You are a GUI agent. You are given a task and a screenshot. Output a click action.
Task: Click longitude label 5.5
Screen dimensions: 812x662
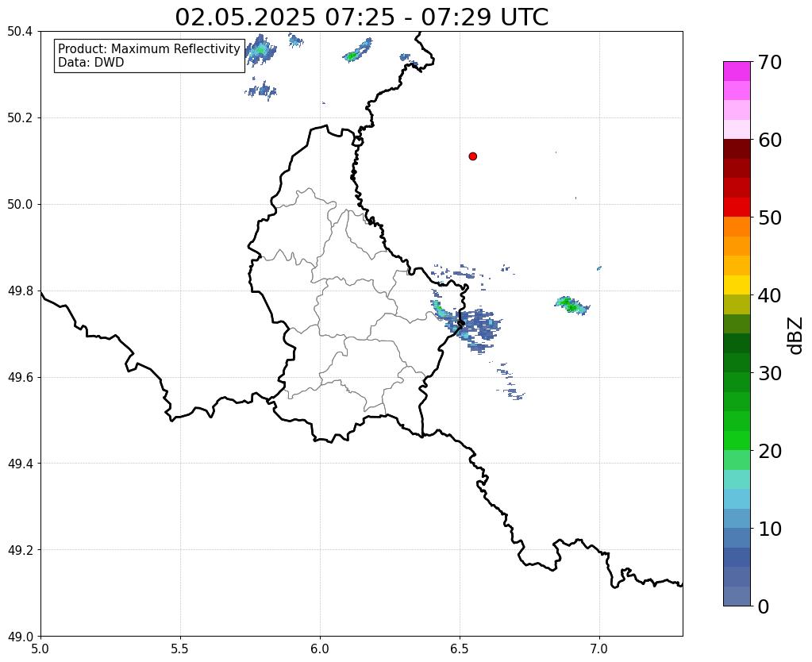(180, 649)
